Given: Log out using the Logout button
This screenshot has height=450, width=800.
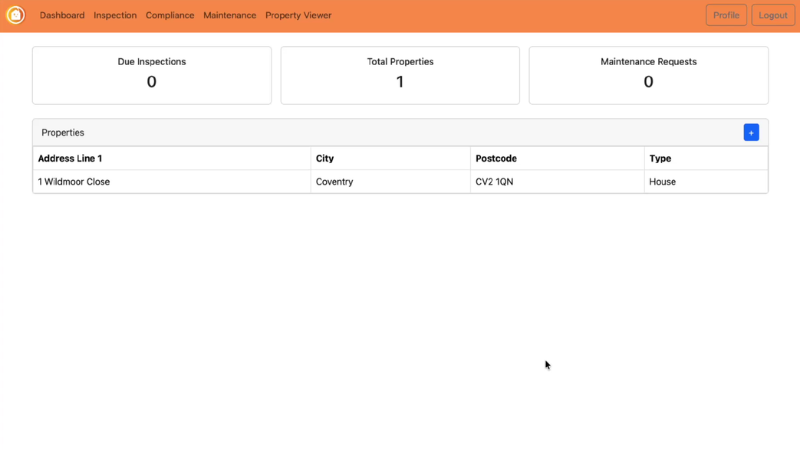Looking at the screenshot, I should 772,15.
